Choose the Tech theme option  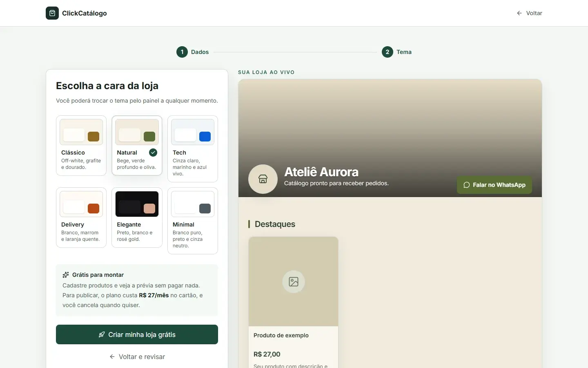193,149
